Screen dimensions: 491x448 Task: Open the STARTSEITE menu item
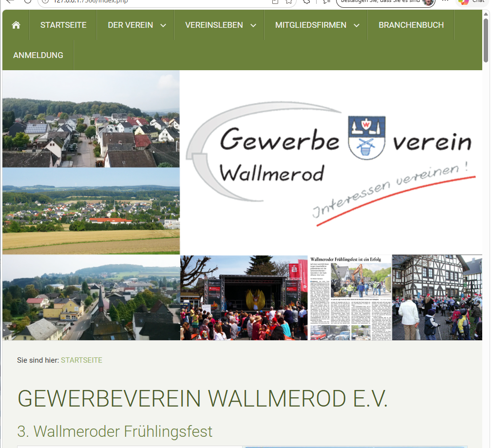[63, 25]
